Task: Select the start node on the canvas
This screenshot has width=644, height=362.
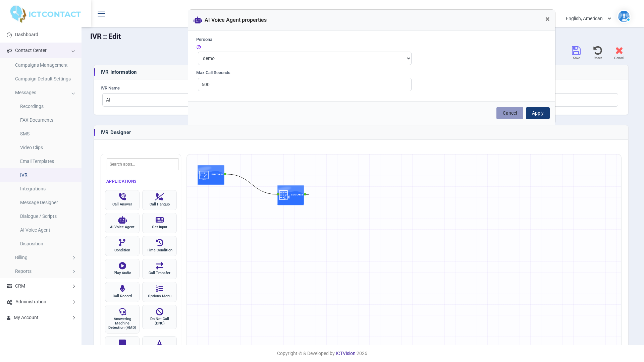Action: [x=211, y=175]
